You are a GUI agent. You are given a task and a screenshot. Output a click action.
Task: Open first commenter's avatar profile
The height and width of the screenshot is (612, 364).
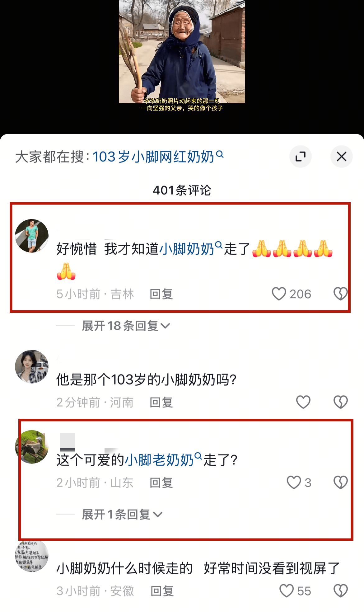pyautogui.click(x=32, y=236)
